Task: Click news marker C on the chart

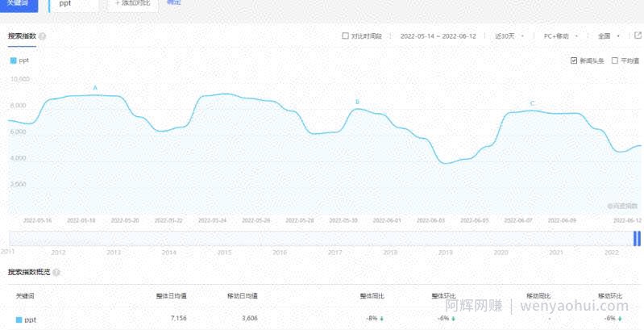Action: click(532, 103)
